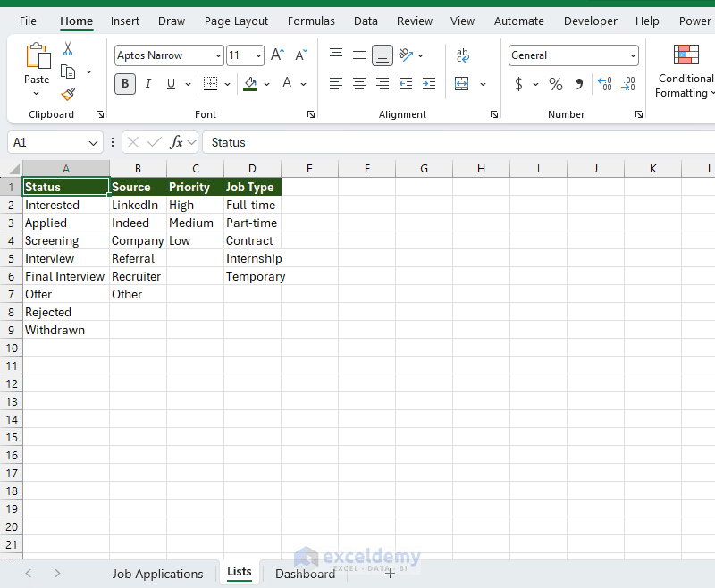The height and width of the screenshot is (588, 715).
Task: Switch to the Data tab
Action: pyautogui.click(x=366, y=21)
